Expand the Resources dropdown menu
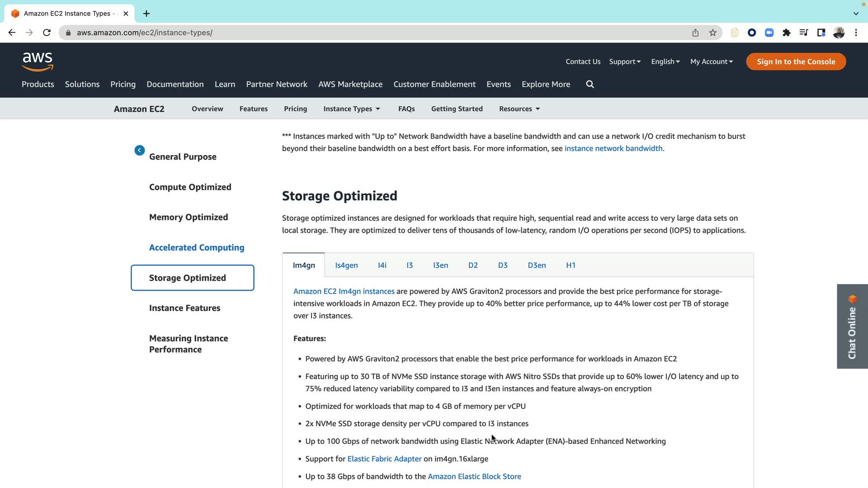 pos(519,109)
